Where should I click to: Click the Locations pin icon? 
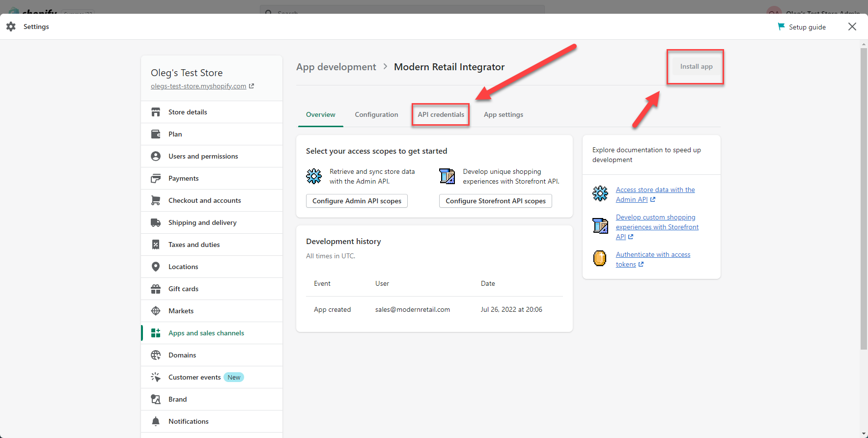156,267
